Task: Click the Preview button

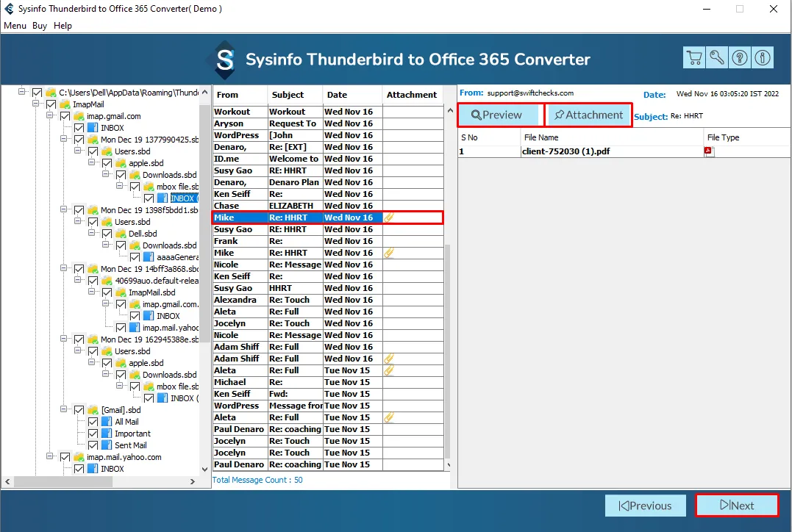Action: click(x=498, y=115)
